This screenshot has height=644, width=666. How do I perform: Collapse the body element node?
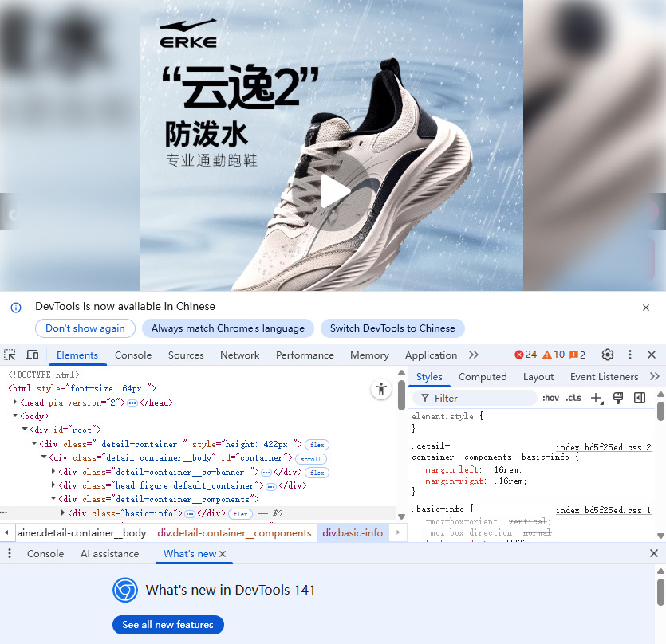15,415
